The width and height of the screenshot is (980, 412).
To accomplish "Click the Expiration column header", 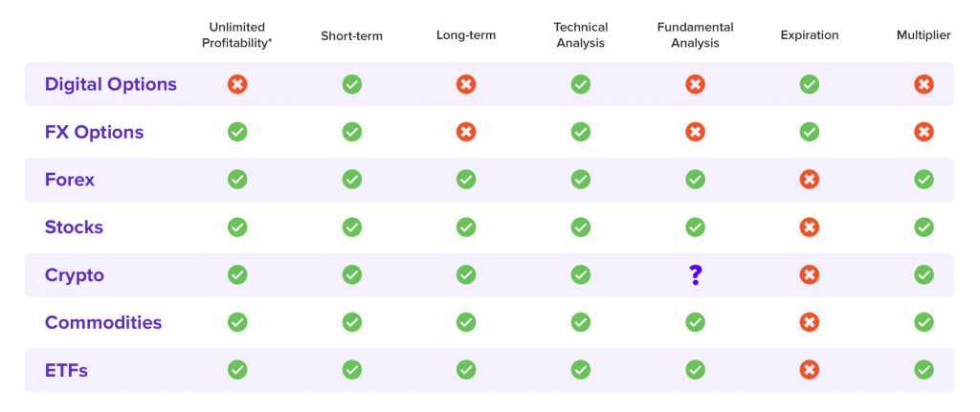I will point(810,35).
